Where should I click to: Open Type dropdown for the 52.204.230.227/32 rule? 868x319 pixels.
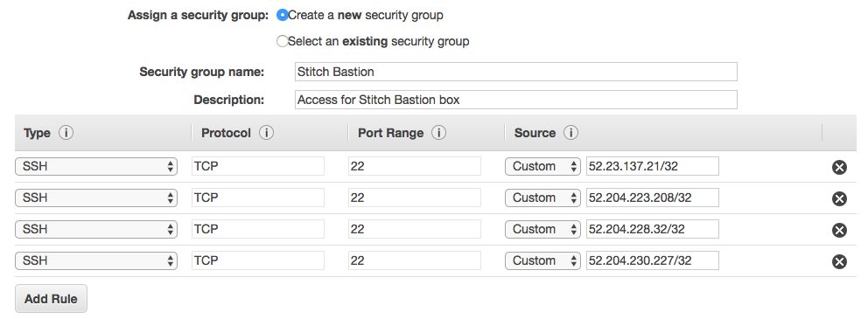pos(96,261)
